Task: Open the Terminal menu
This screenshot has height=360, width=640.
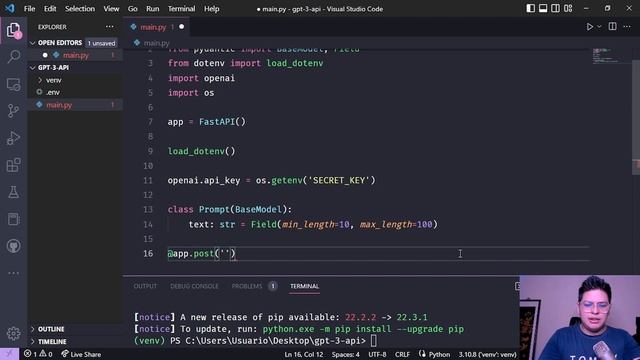Action: pyautogui.click(x=181, y=9)
